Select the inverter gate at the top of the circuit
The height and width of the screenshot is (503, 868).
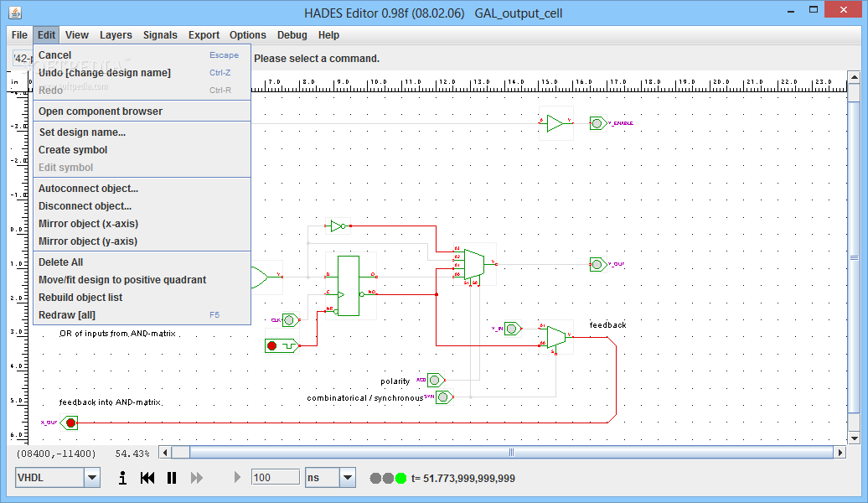[338, 226]
